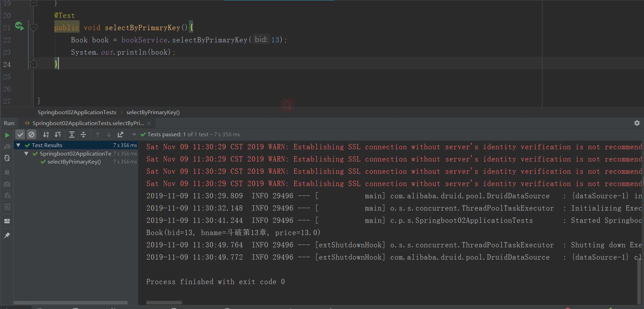
Task: Show more toolbar actions via double chevron
Action: coord(134,134)
